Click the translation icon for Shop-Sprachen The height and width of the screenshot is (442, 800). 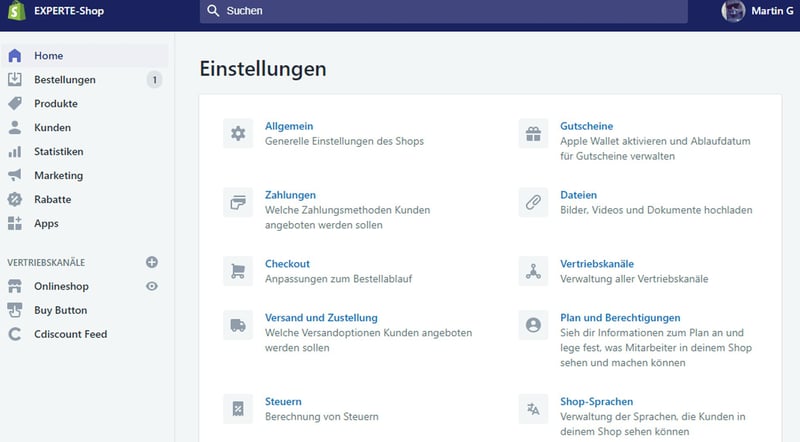point(533,408)
